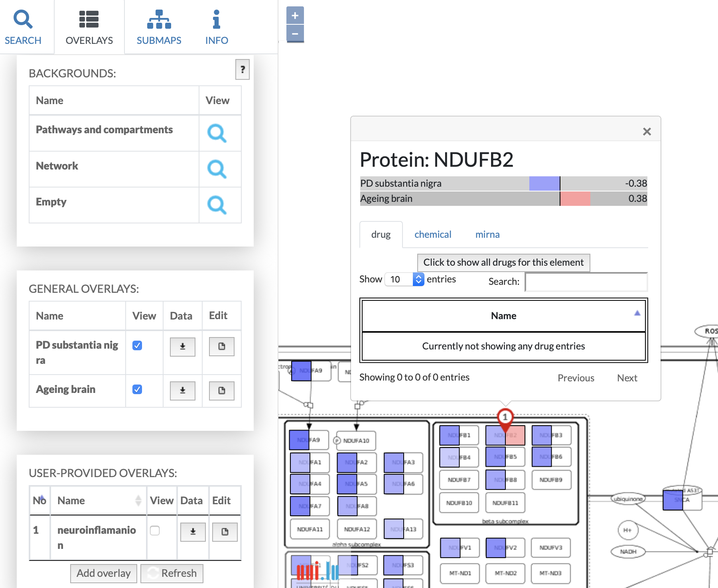
Task: Switch to the chemical tab
Action: click(433, 235)
